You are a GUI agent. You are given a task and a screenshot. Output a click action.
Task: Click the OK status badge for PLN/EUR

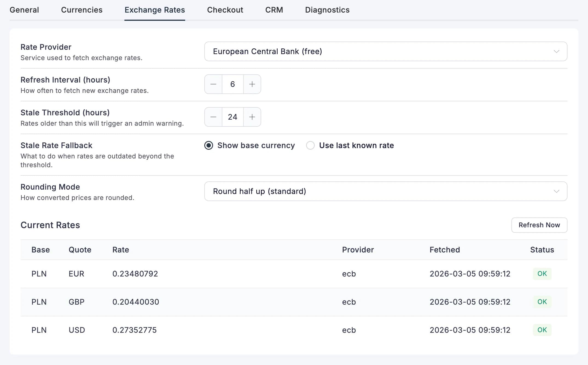[x=542, y=274]
